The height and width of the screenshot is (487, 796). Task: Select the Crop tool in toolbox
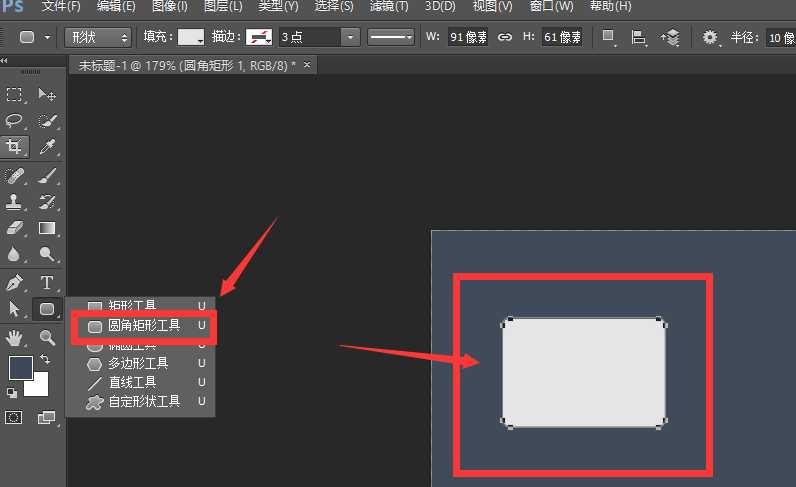pos(15,148)
